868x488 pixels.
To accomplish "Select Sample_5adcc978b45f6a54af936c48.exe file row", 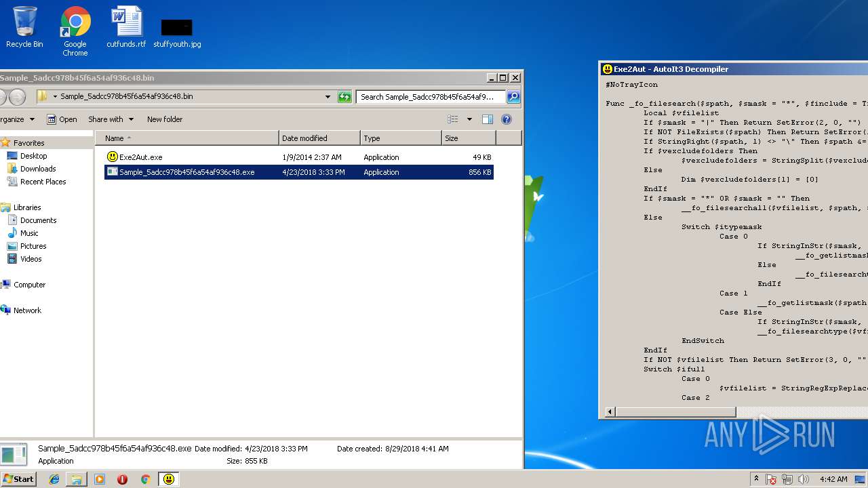I will (x=299, y=172).
